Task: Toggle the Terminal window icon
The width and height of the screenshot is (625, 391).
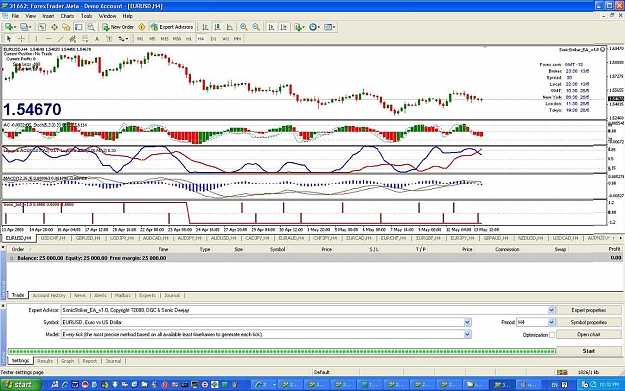Action: (79, 27)
